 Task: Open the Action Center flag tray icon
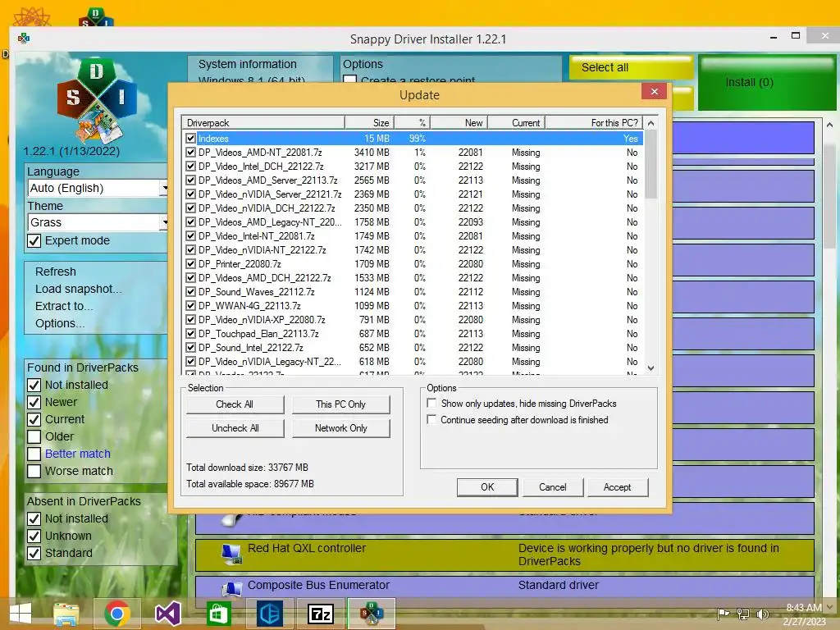[x=724, y=614]
